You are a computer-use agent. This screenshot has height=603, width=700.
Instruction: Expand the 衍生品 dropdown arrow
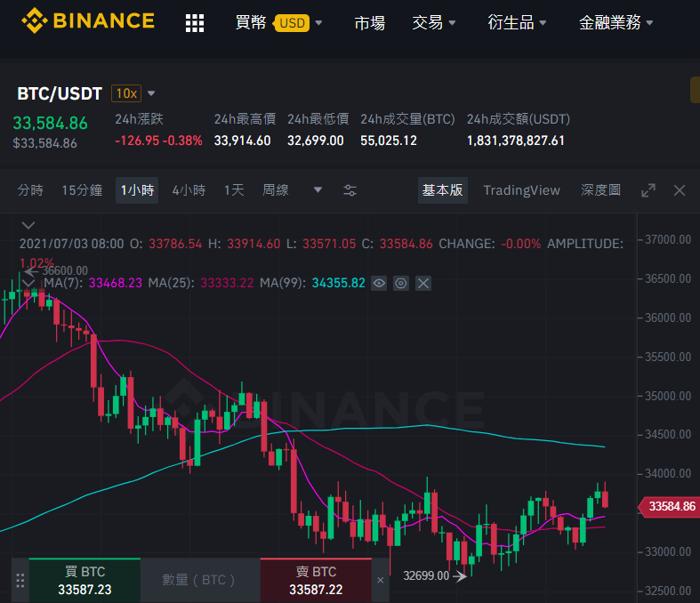pyautogui.click(x=543, y=23)
